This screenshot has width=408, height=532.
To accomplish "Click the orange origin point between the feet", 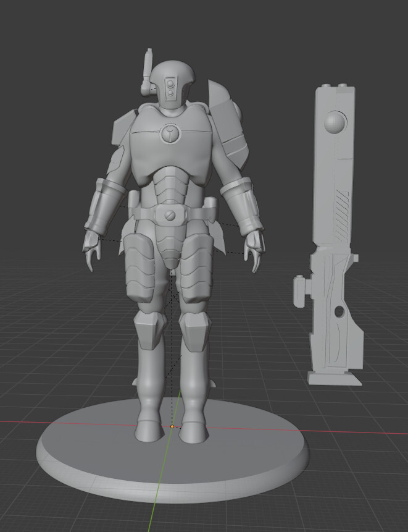I will point(172,426).
